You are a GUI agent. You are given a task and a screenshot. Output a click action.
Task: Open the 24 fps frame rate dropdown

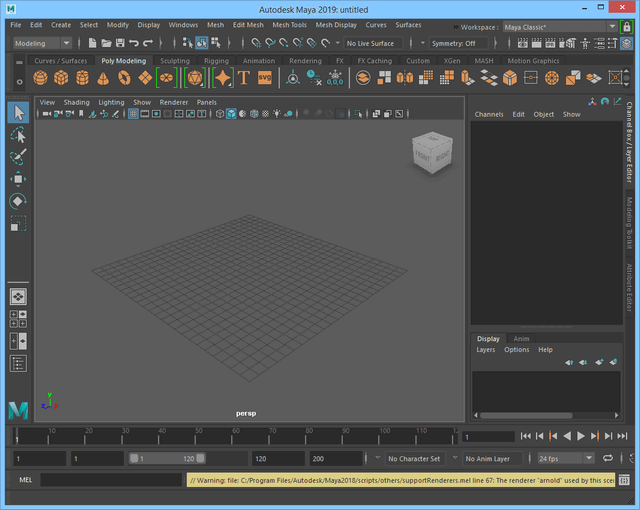click(x=565, y=458)
